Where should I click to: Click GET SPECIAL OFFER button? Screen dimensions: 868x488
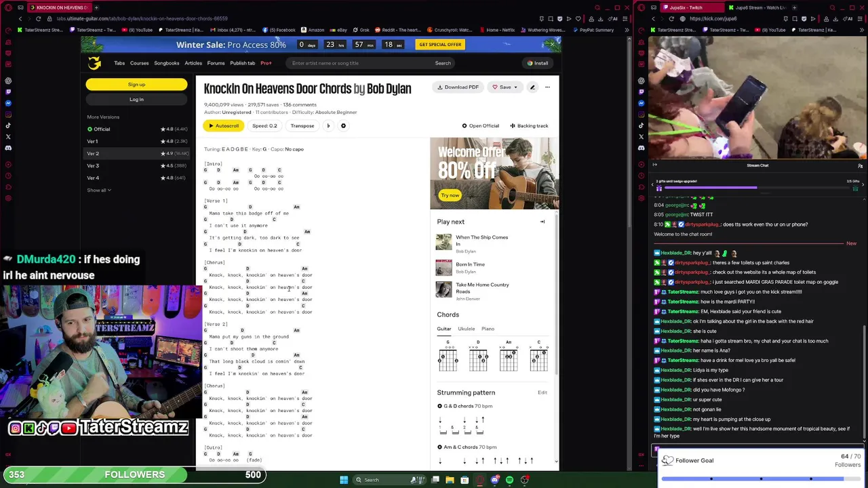tap(440, 44)
